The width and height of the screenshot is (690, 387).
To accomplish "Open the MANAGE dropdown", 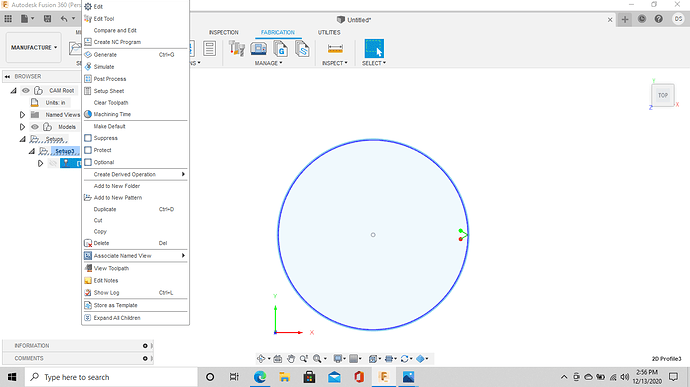I will point(268,63).
